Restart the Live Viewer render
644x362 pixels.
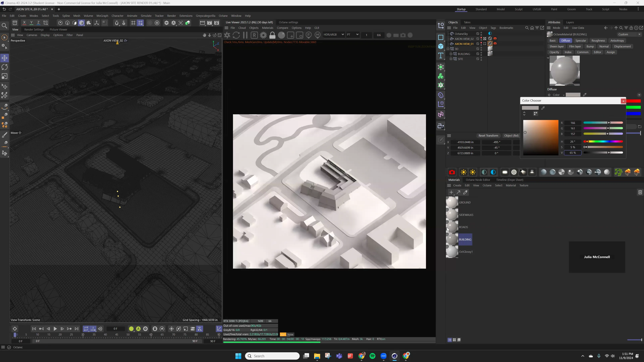pyautogui.click(x=236, y=35)
